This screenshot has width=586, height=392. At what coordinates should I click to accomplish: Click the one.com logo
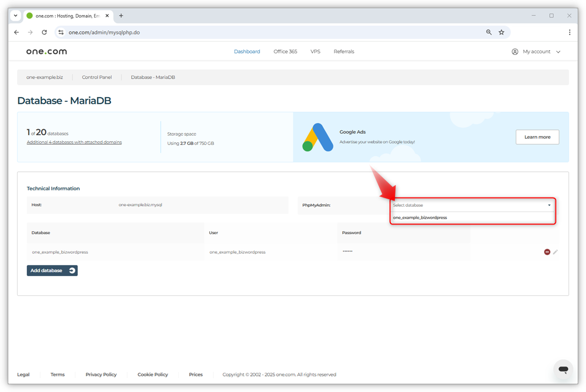[x=46, y=51]
